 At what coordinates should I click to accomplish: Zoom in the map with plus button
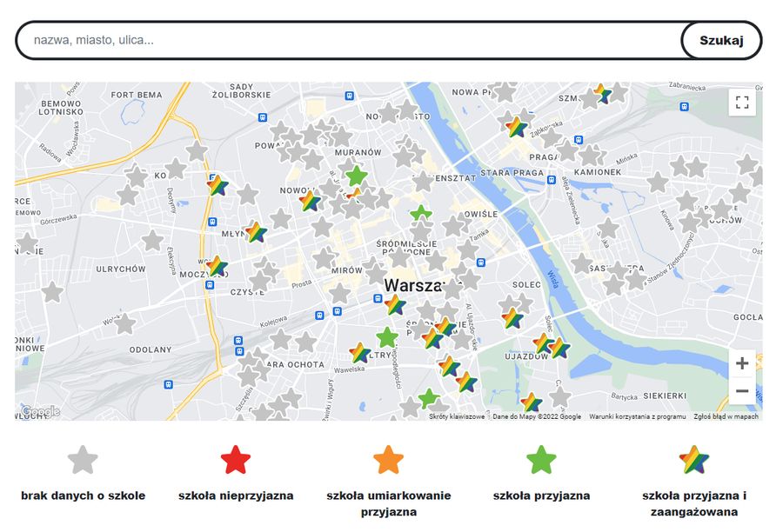tap(742, 363)
